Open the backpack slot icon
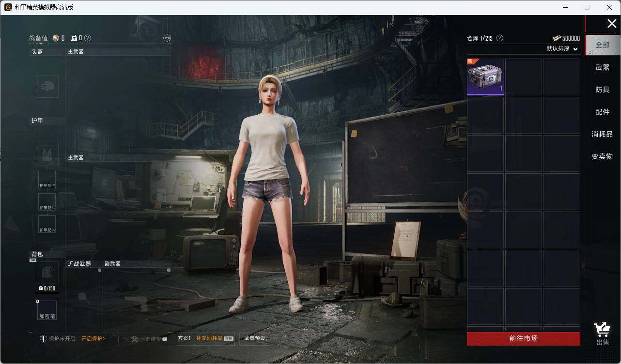Image resolution: width=621 pixels, height=364 pixels. (47, 273)
